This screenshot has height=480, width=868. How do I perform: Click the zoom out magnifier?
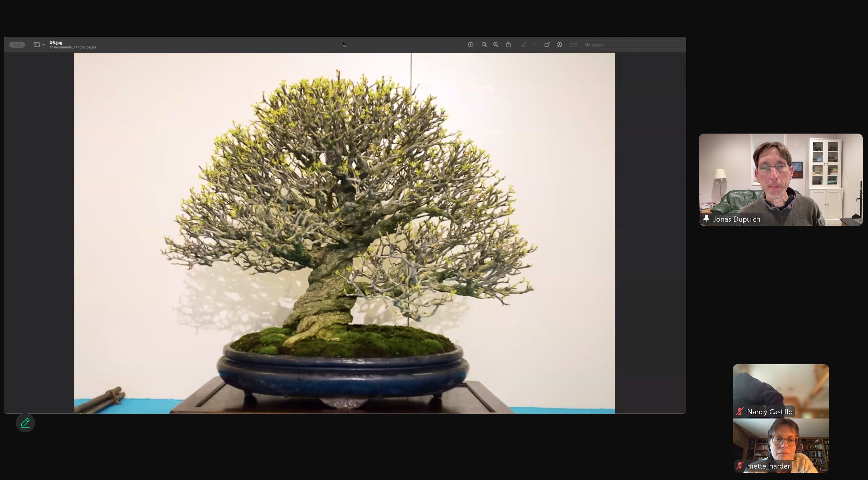pos(484,45)
